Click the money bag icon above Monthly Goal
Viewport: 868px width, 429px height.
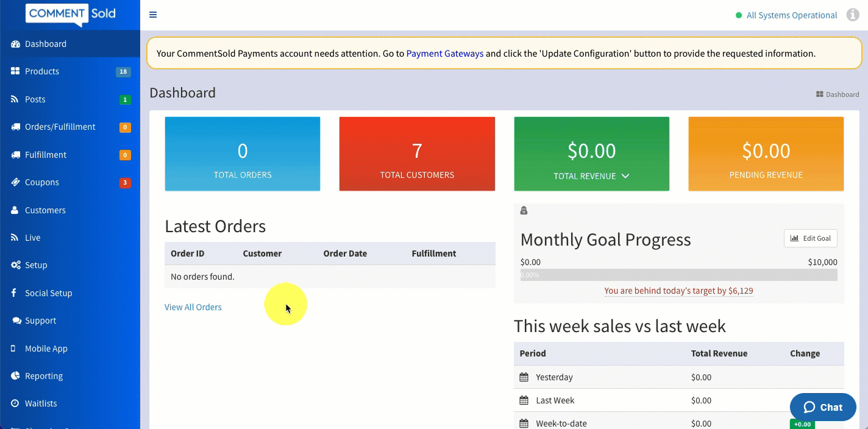pos(524,211)
